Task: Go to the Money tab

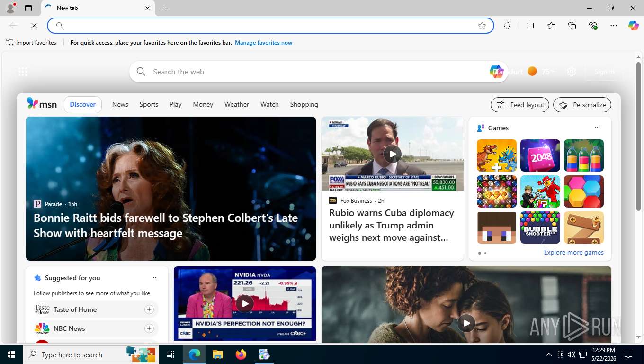Action: pos(203,104)
